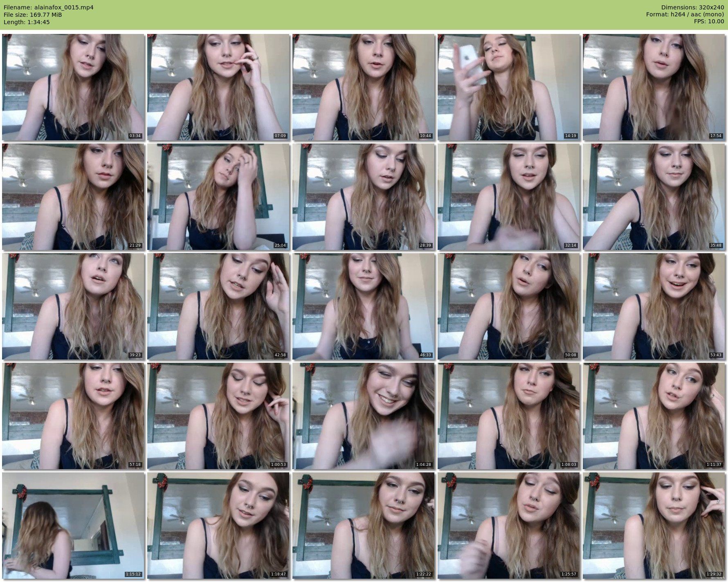This screenshot has height=582, width=728.
Task: Open the thumbnail at 17:54
Action: point(654,87)
